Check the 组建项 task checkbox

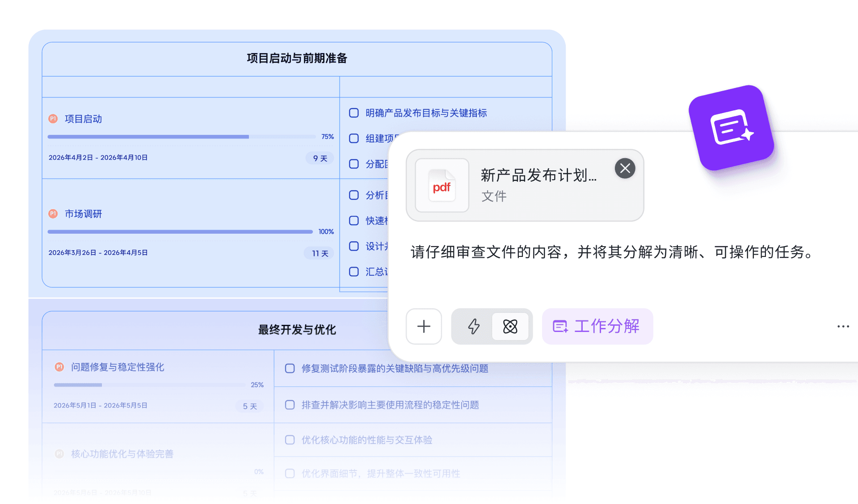(x=353, y=139)
